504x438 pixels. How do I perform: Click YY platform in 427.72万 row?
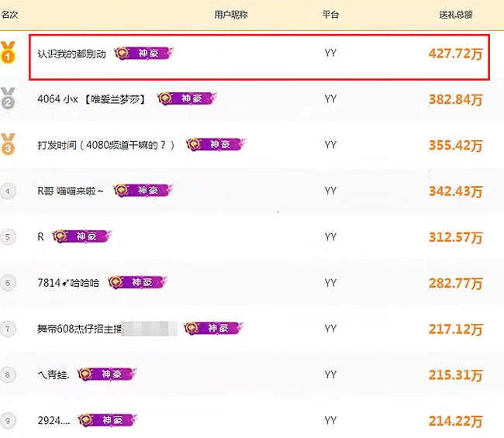(330, 53)
